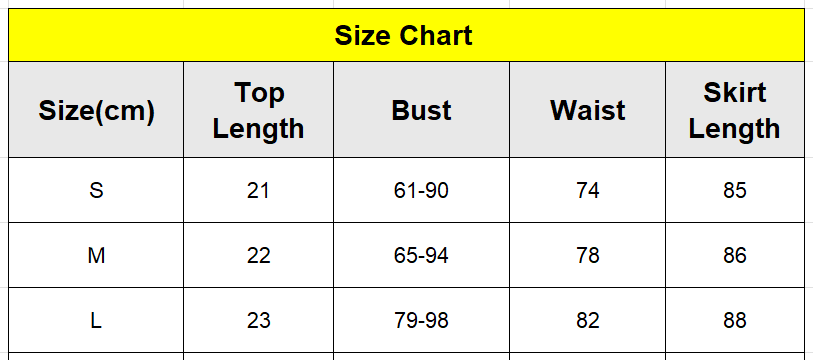The width and height of the screenshot is (813, 360).
Task: Click the Bust column header cell
Action: [421, 109]
